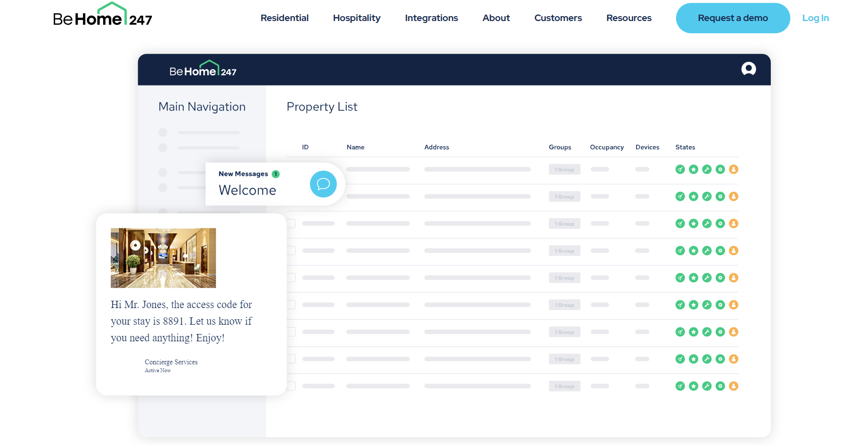Click the gear state icon in the third property row
Screen dimensions: 868x445
720,223
